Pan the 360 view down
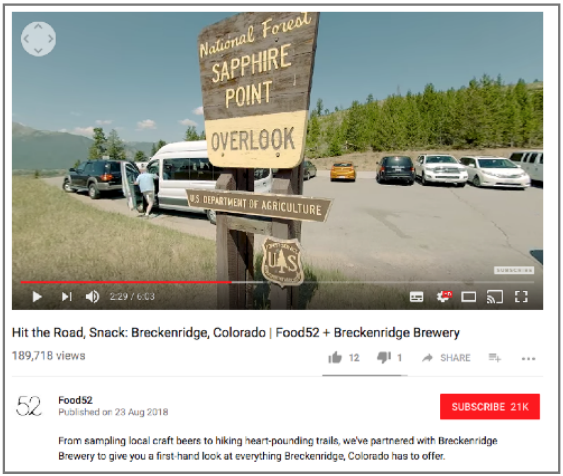 tap(38, 51)
